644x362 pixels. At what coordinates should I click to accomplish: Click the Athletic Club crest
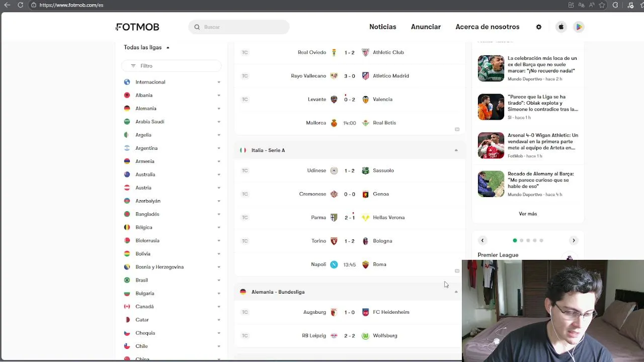(365, 52)
